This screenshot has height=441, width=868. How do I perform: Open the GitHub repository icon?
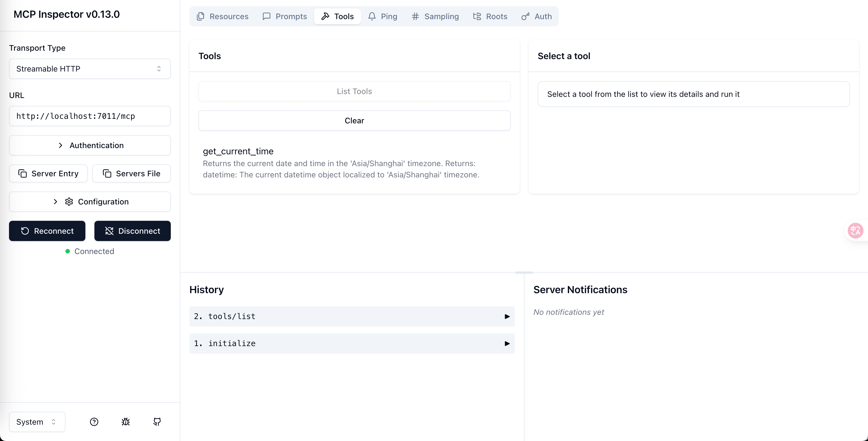[157, 422]
